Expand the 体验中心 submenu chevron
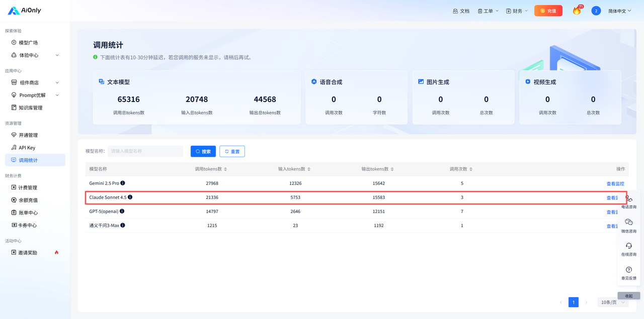 coord(57,55)
